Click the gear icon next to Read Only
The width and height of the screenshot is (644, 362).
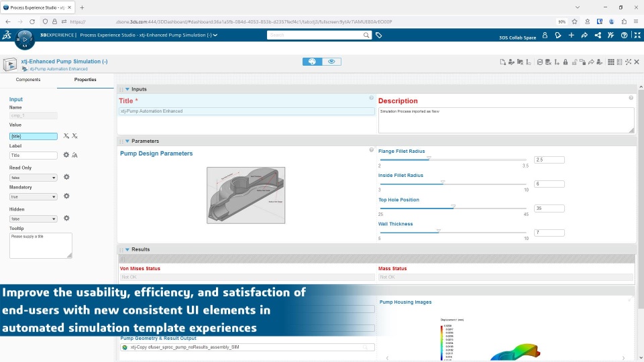66,177
